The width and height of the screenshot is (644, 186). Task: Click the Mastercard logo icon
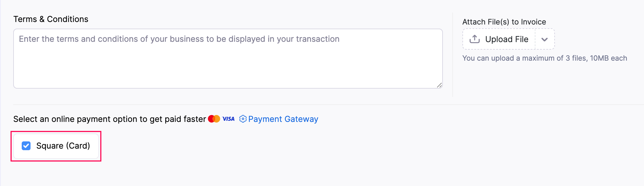point(214,119)
